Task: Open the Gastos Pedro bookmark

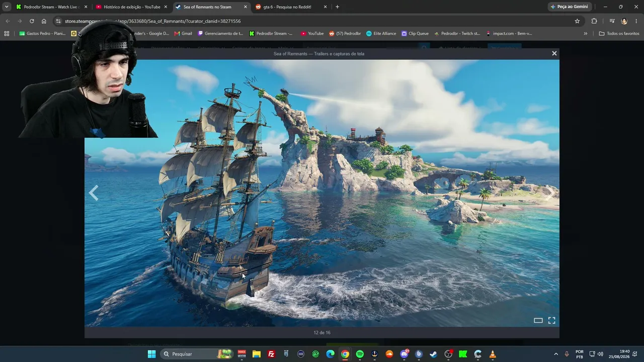Action: [x=42, y=34]
